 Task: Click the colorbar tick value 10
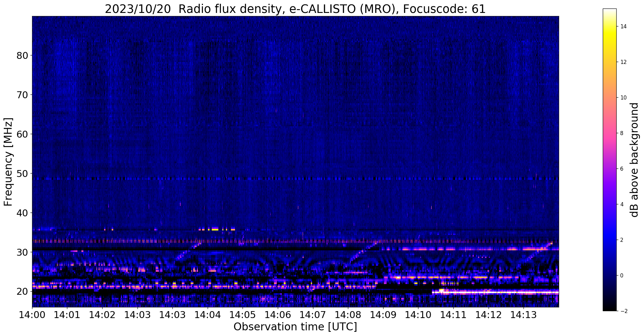point(623,98)
